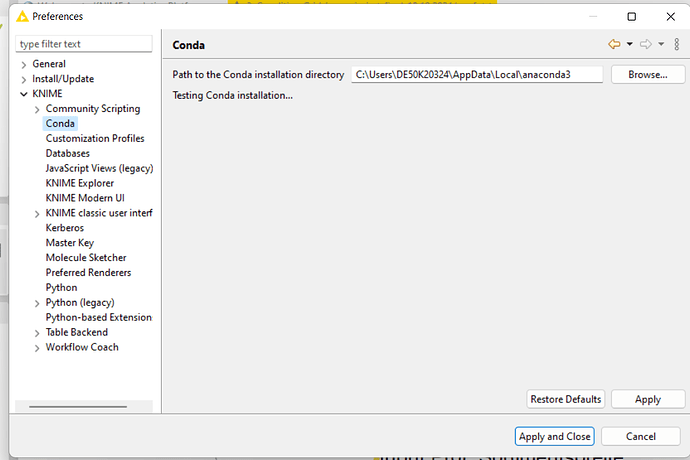690x460 pixels.
Task: Open KNIME Explorer preferences
Action: 80,183
